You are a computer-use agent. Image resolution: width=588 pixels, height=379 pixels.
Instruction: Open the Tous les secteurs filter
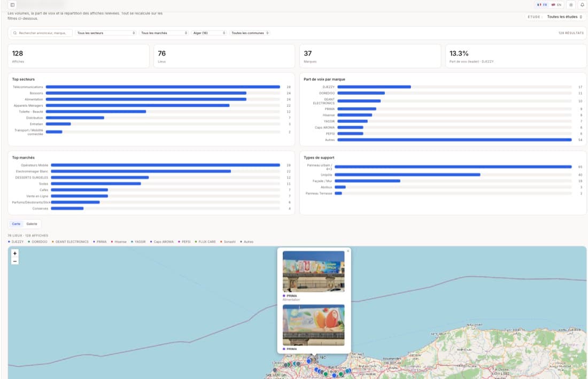click(x=106, y=33)
